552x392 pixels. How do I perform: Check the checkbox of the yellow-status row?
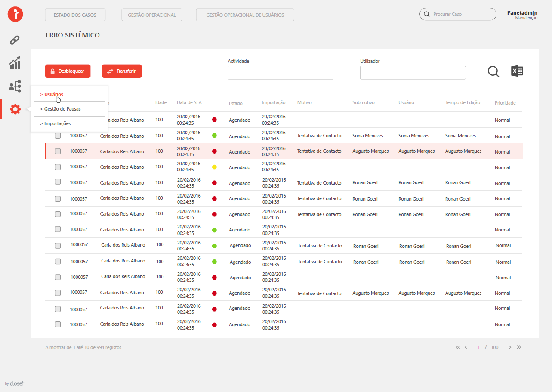pos(58,167)
